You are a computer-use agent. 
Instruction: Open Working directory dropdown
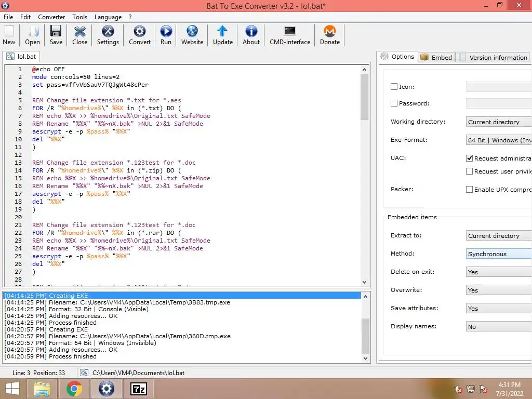(499, 122)
